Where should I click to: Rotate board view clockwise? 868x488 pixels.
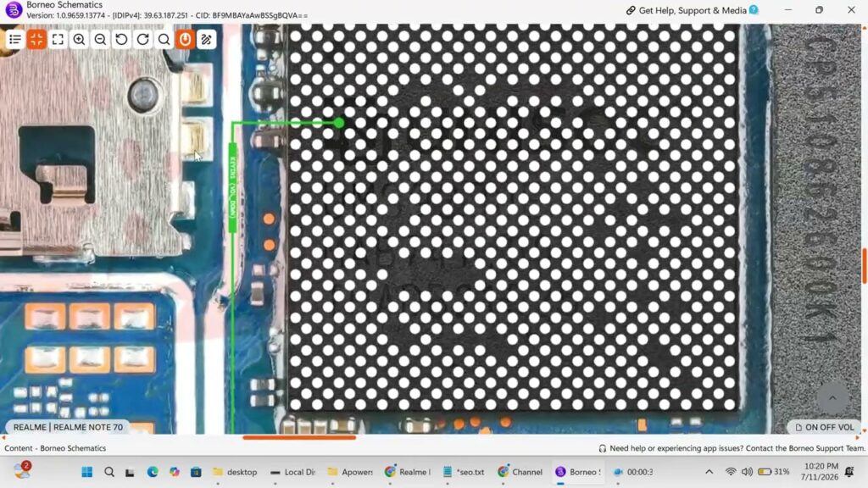coord(142,39)
